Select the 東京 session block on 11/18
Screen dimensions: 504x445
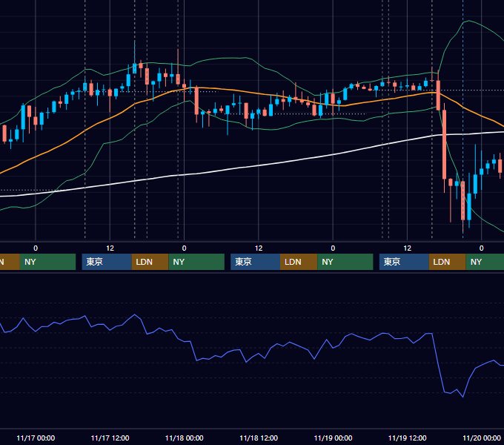[255, 262]
